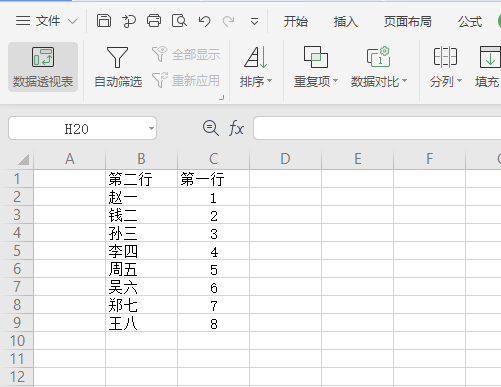This screenshot has width=501, height=387.
Task: Click the 数据对比 icon
Action: [x=379, y=57]
